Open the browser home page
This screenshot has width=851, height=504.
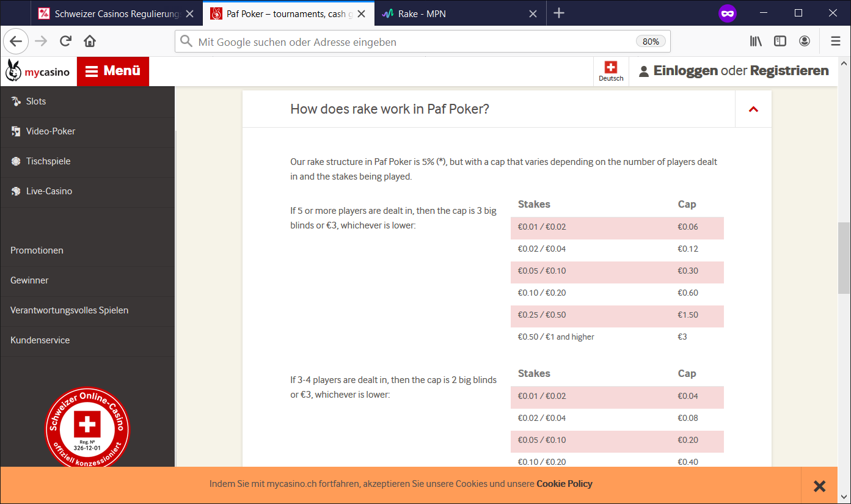tap(90, 42)
